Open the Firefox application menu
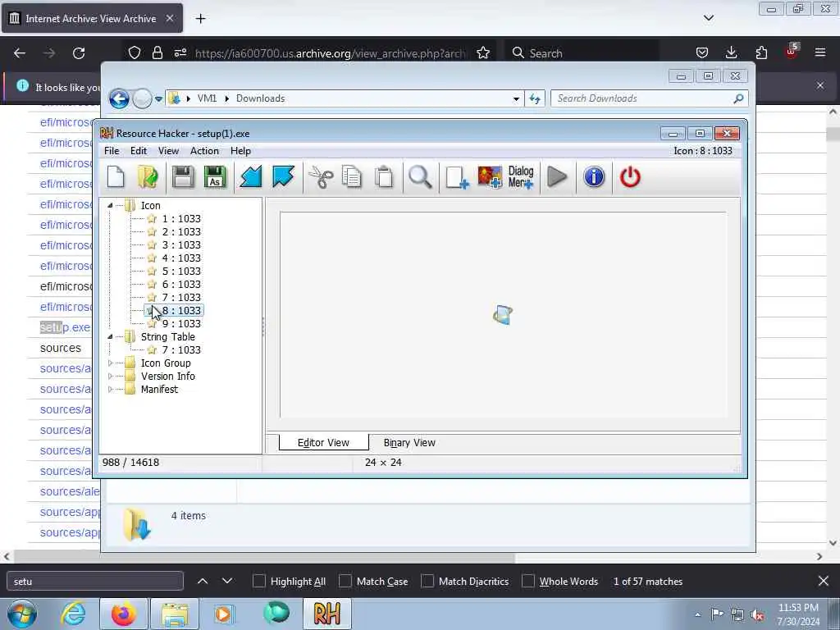The height and width of the screenshot is (630, 840). (820, 52)
